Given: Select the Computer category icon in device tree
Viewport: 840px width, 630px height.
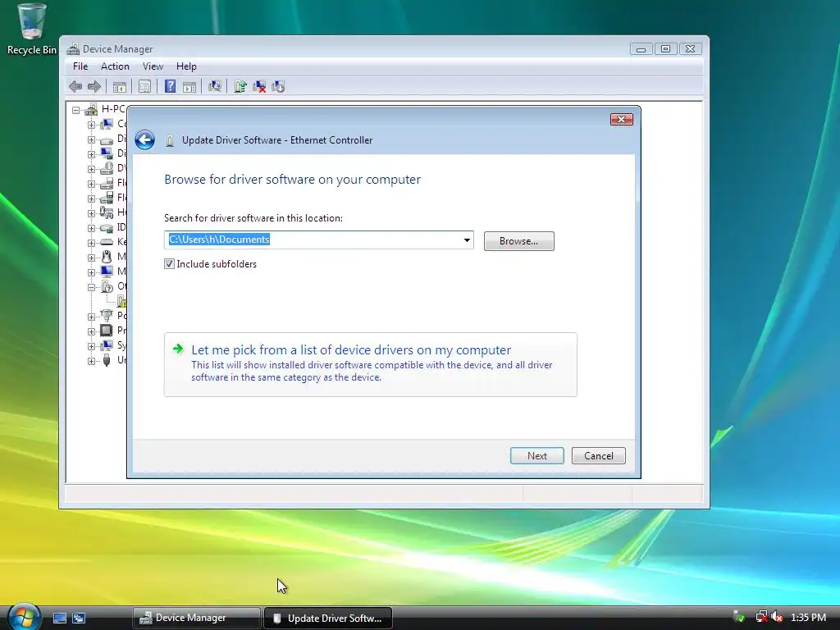Looking at the screenshot, I should click(107, 124).
